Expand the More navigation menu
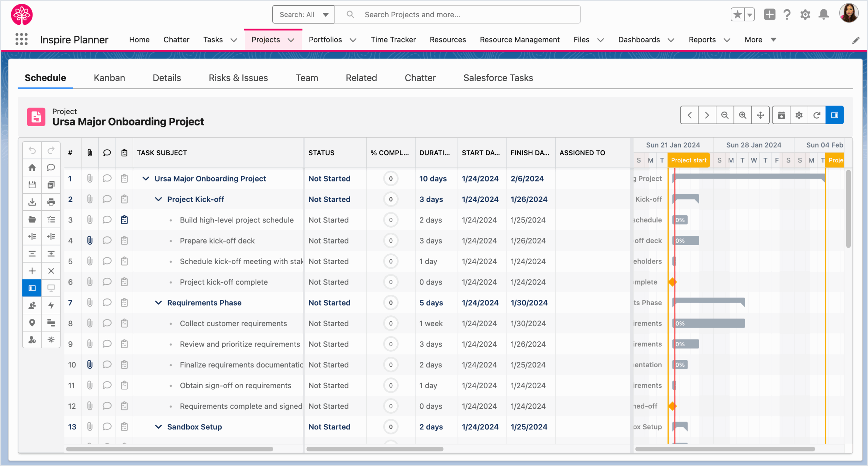Screen dimensions: 868x466 [x=759, y=40]
